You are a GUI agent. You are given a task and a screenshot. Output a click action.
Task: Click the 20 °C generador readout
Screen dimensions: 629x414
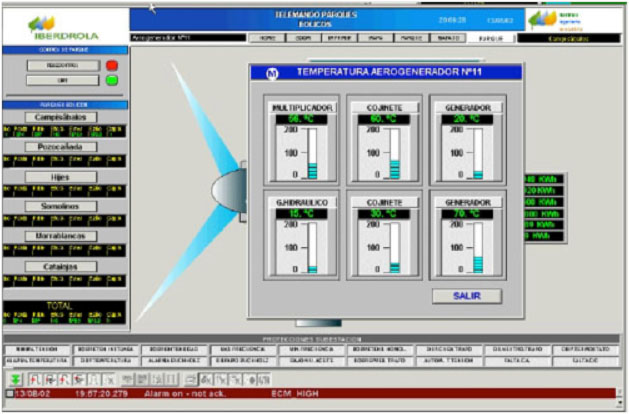pyautogui.click(x=467, y=119)
